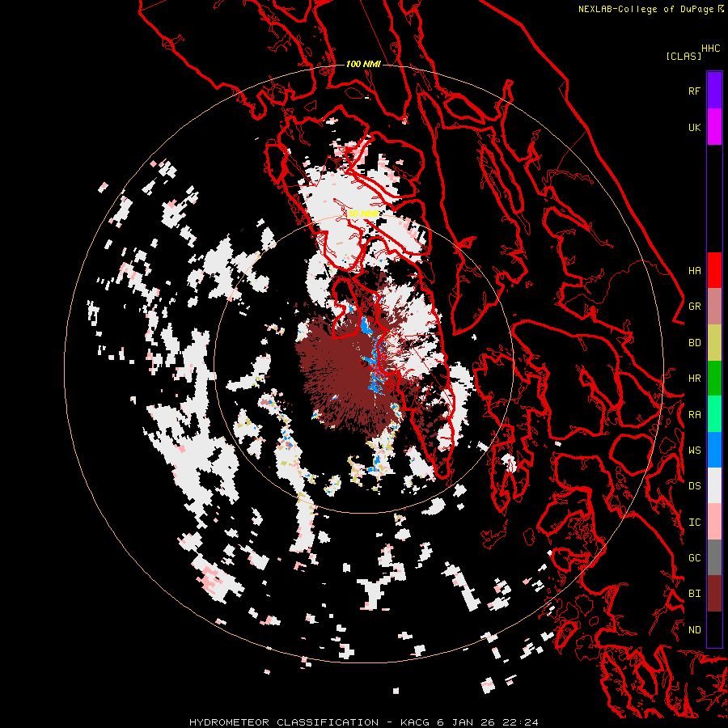Click the WS blue legend swatch
This screenshot has height=728, width=728.
(x=714, y=450)
